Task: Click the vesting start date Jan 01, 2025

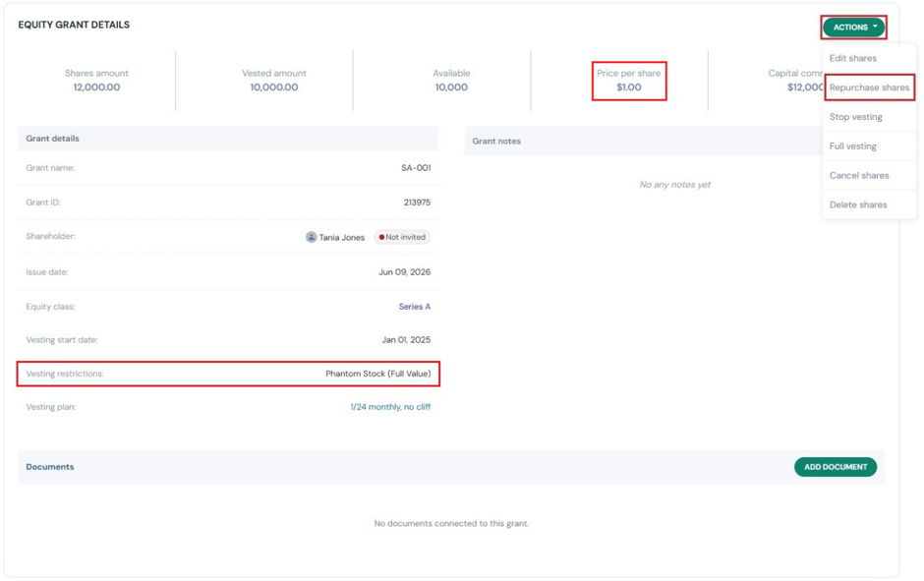Action: (x=406, y=340)
